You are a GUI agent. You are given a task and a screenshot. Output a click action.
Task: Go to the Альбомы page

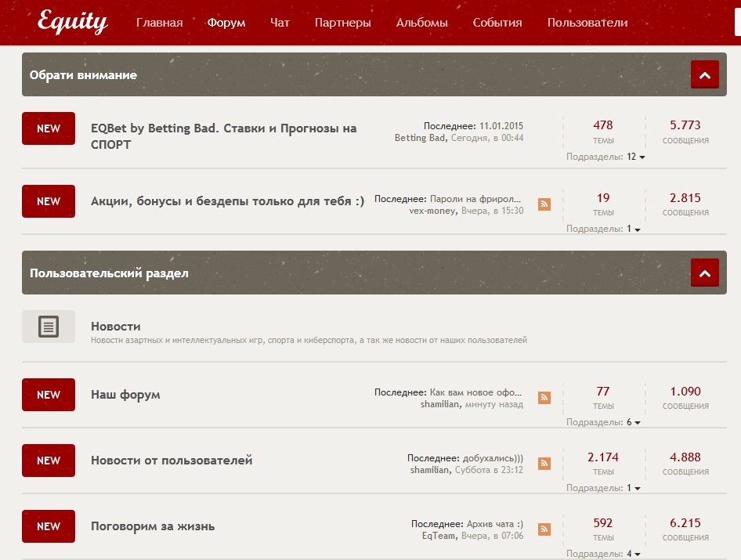click(x=421, y=23)
